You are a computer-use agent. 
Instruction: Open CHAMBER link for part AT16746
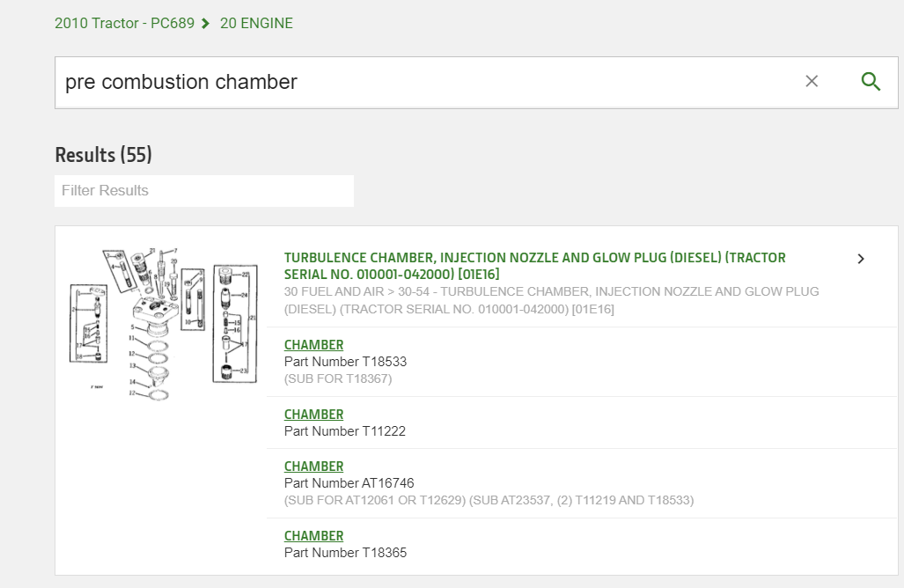(313, 467)
